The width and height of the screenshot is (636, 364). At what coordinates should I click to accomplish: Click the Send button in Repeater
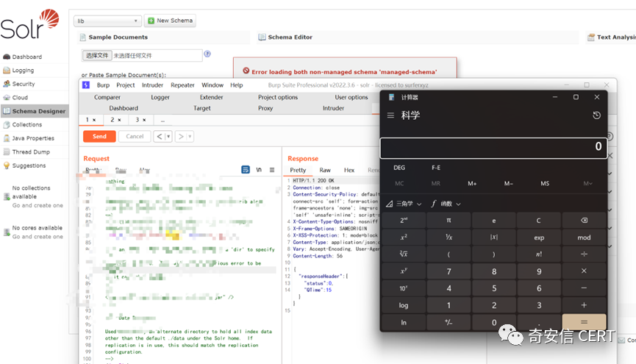point(99,136)
